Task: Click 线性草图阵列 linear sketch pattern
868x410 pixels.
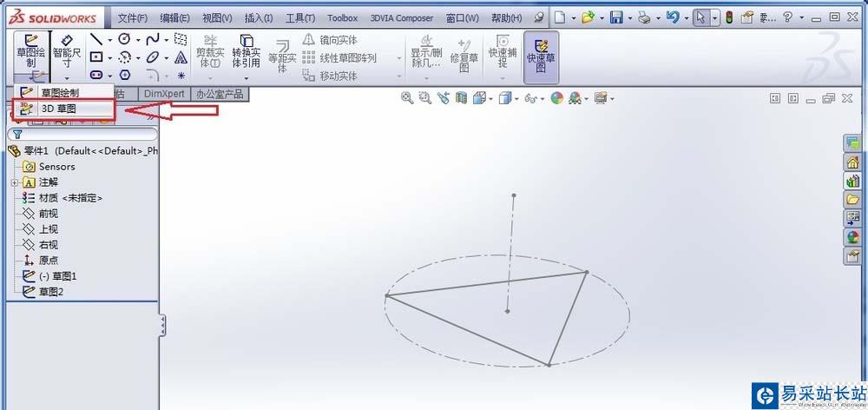Action: point(340,57)
